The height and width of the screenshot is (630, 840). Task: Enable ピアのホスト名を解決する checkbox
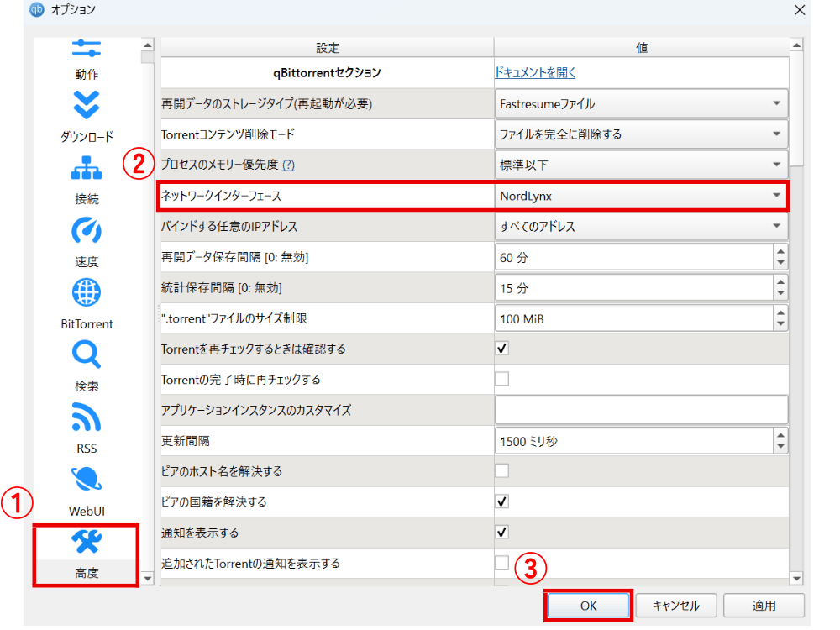(501, 470)
